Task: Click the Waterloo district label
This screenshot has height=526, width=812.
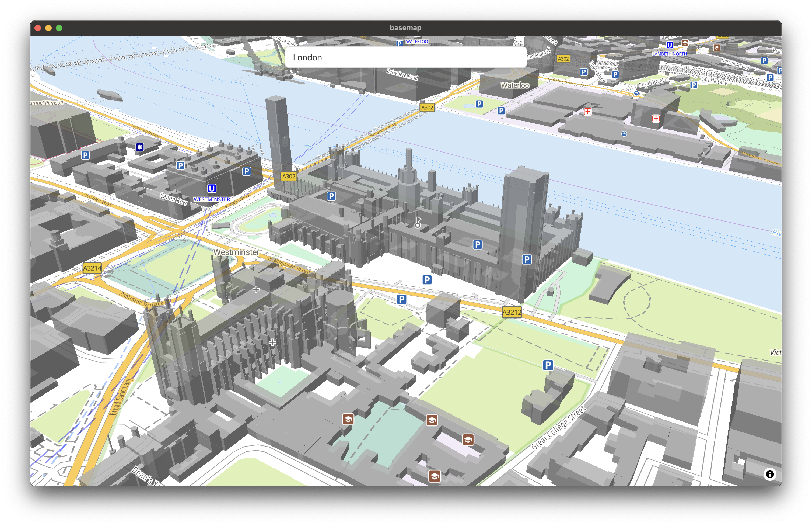Action: tap(515, 85)
